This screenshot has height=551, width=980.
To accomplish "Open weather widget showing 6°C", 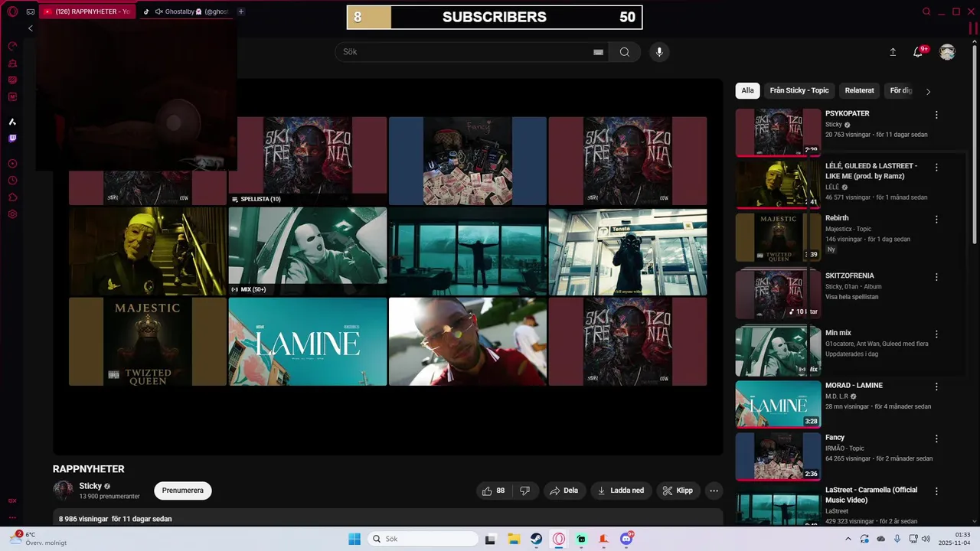I will click(38, 539).
